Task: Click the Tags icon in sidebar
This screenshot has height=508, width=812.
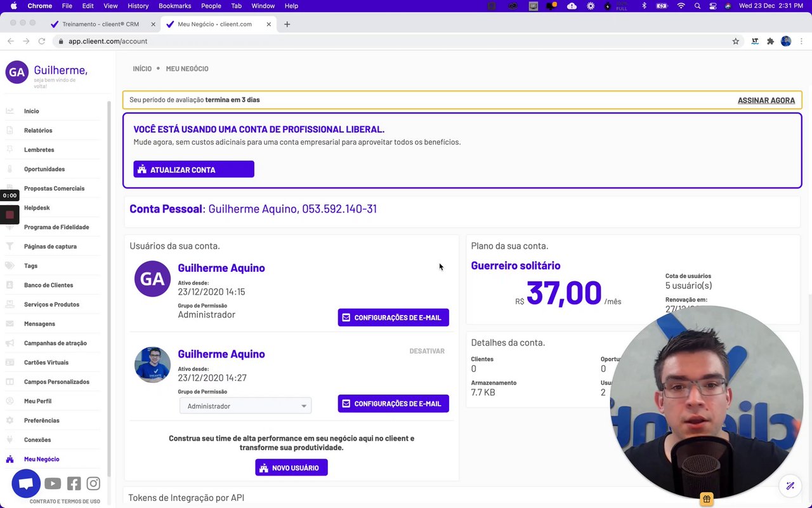Action: click(10, 265)
